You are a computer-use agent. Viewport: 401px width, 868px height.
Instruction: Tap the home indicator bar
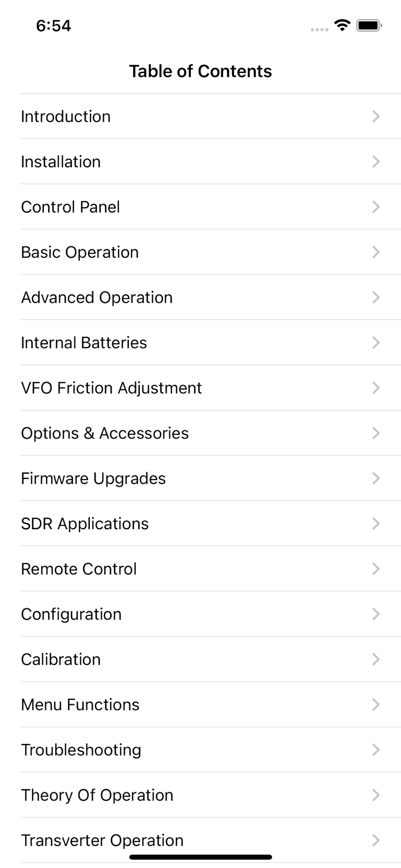tap(200, 857)
